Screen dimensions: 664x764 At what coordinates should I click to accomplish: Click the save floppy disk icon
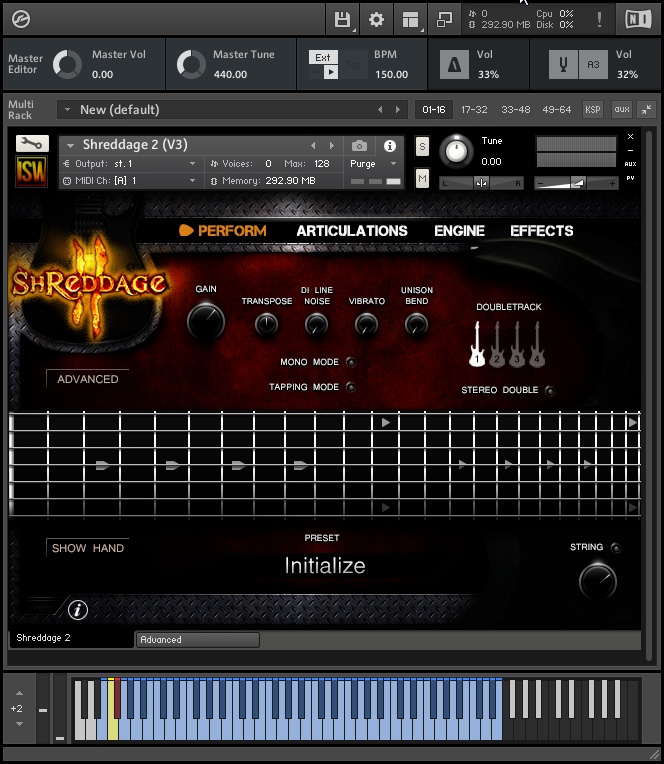coord(342,19)
